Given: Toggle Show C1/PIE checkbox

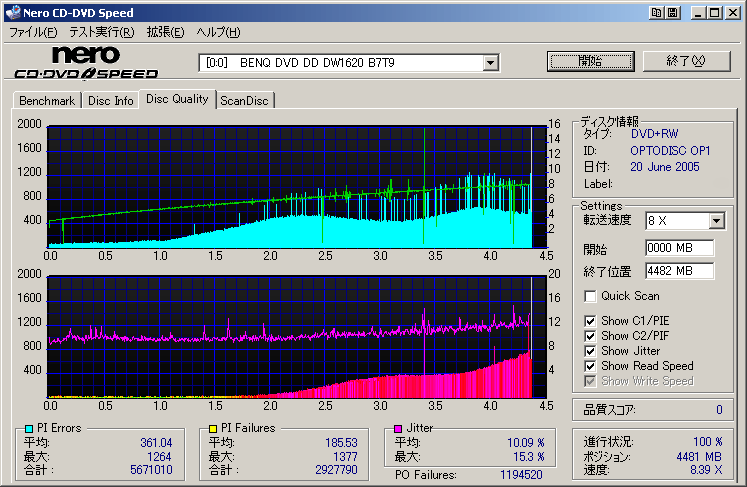Looking at the screenshot, I should coord(590,321).
